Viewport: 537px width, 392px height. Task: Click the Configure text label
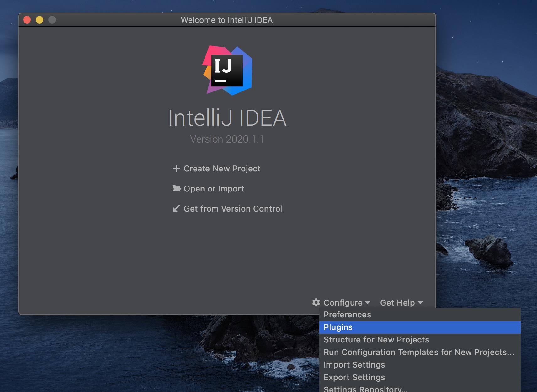click(343, 303)
